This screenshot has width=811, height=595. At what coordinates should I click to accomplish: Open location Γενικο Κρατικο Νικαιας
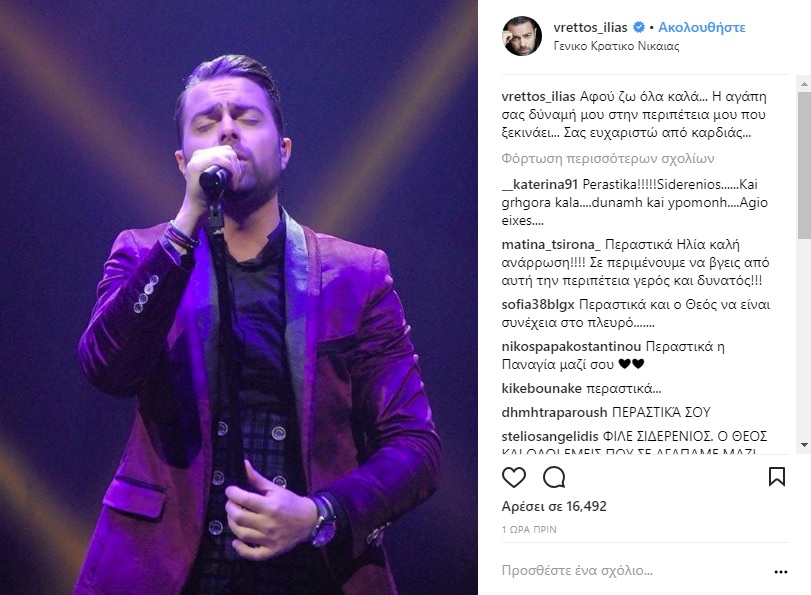pyautogui.click(x=616, y=46)
